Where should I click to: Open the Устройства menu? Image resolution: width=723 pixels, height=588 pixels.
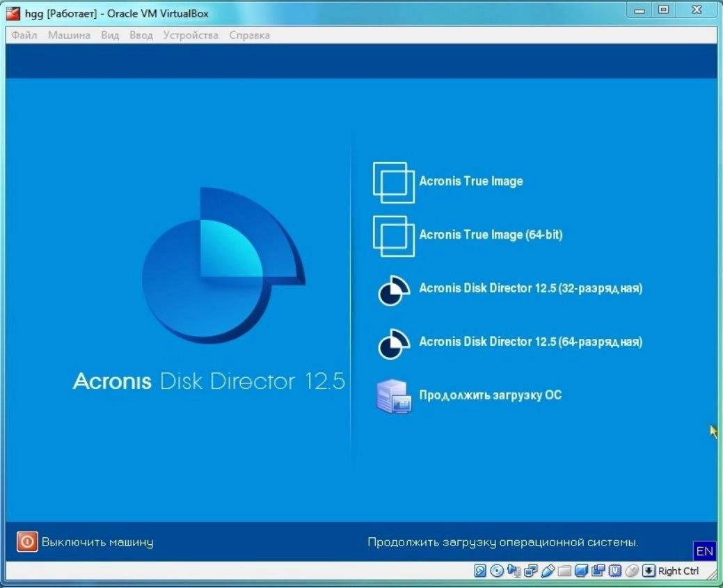coord(191,35)
